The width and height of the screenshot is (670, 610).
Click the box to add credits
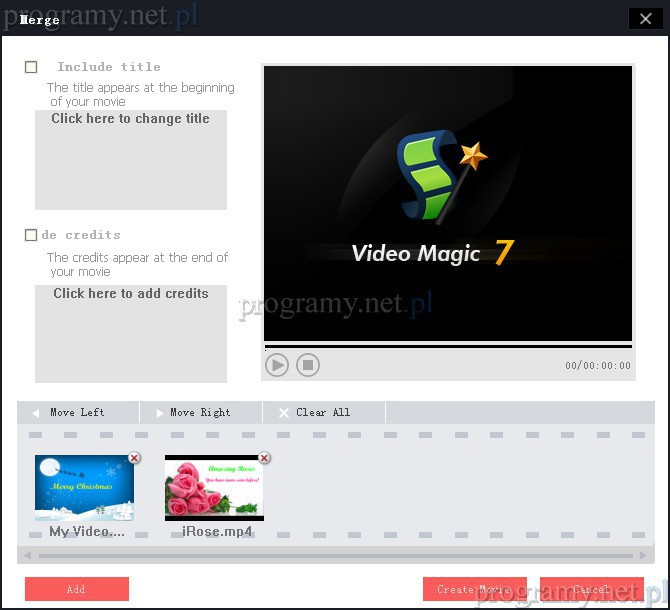pos(130,333)
